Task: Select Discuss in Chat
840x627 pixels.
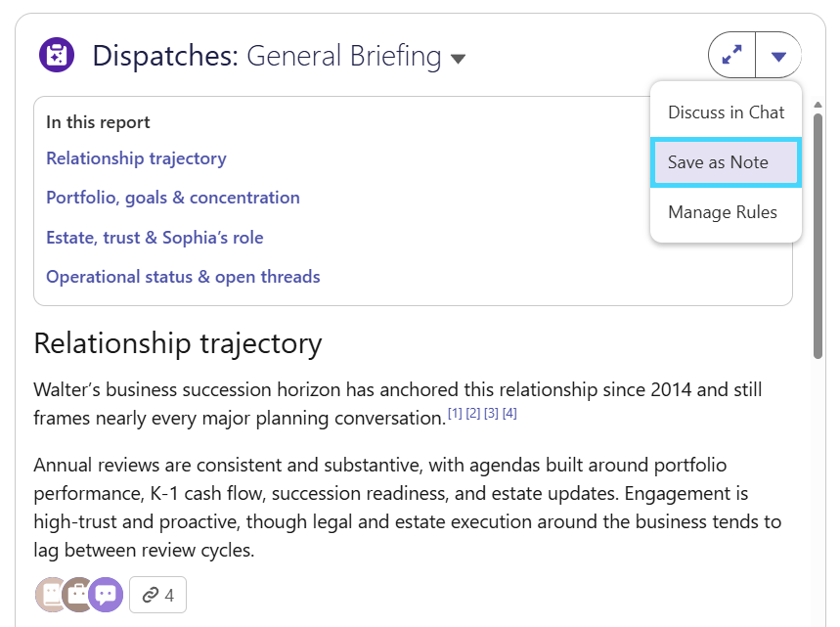Action: 726,112
